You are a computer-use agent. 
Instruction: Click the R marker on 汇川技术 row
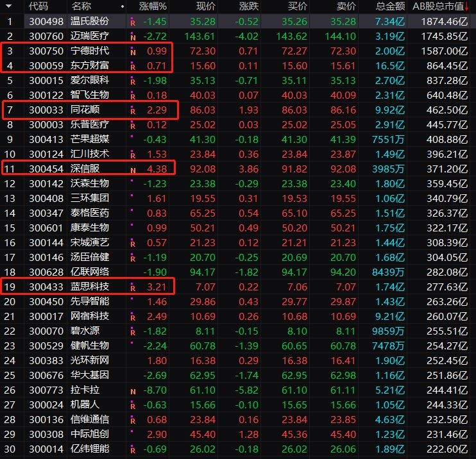133,155
